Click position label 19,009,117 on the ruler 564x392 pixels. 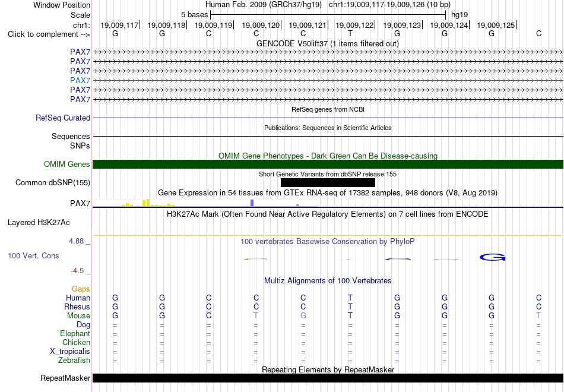(119, 25)
